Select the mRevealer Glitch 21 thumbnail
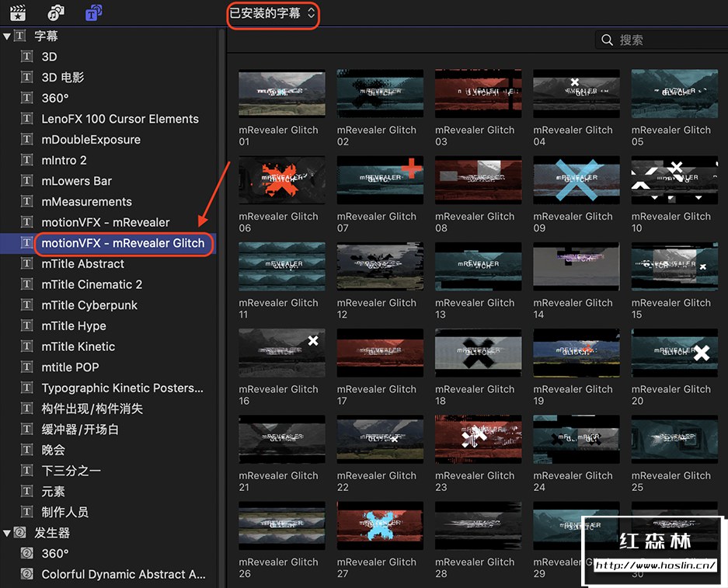The image size is (728, 588). tap(282, 439)
